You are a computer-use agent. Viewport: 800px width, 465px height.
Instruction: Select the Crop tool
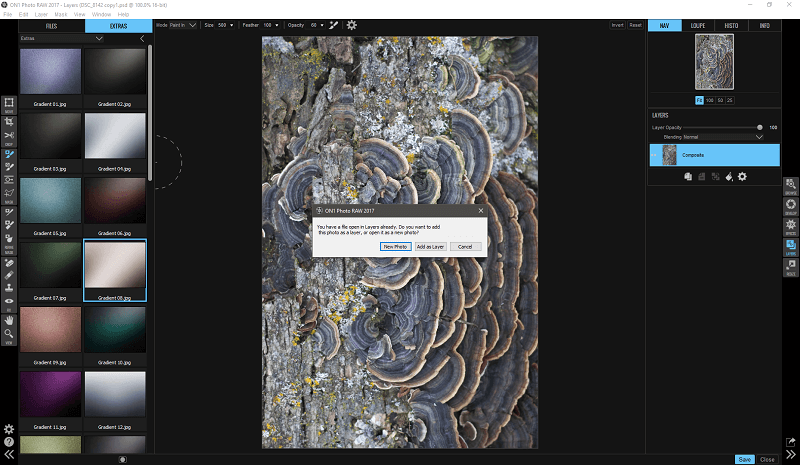click(9, 122)
